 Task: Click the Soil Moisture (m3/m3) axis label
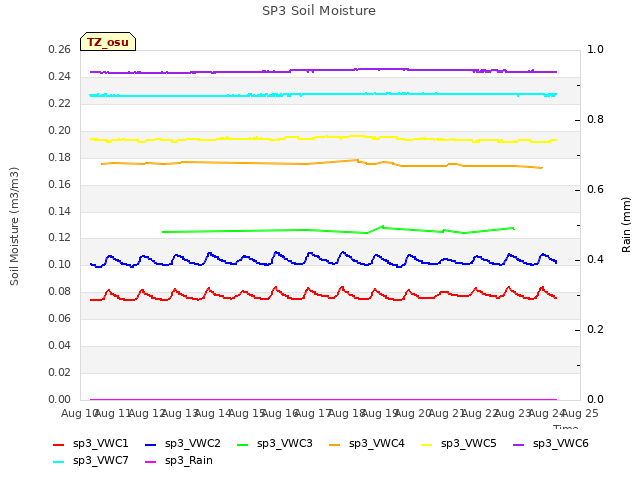point(14,226)
